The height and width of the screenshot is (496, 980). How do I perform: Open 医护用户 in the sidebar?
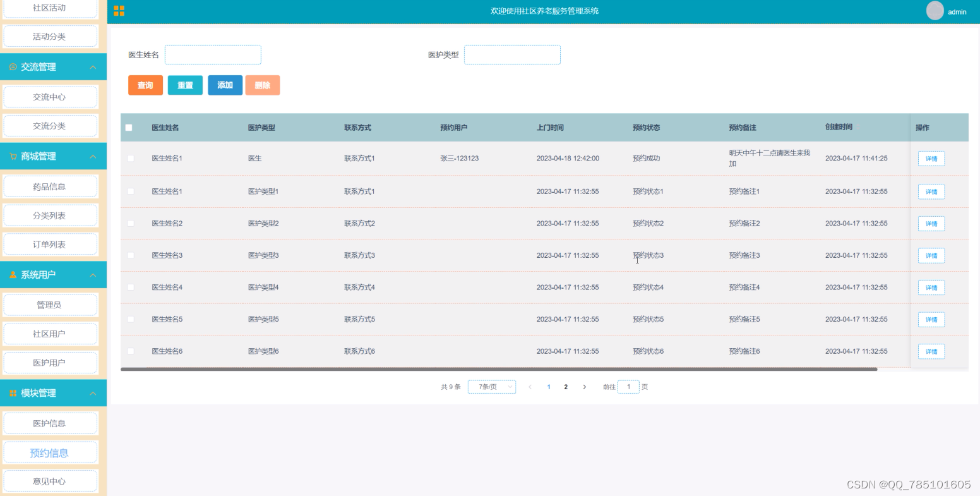[x=51, y=363]
